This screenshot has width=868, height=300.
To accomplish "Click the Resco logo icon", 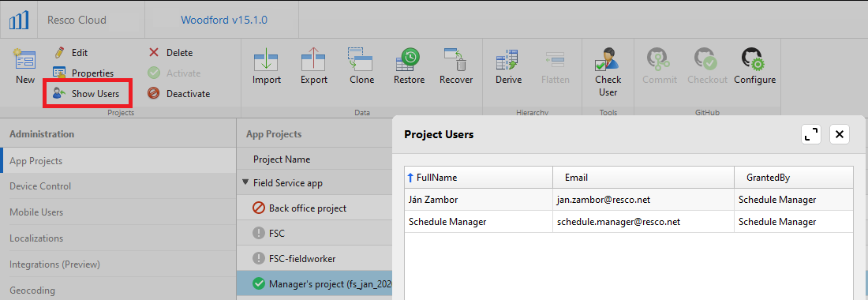I will pos(19,20).
